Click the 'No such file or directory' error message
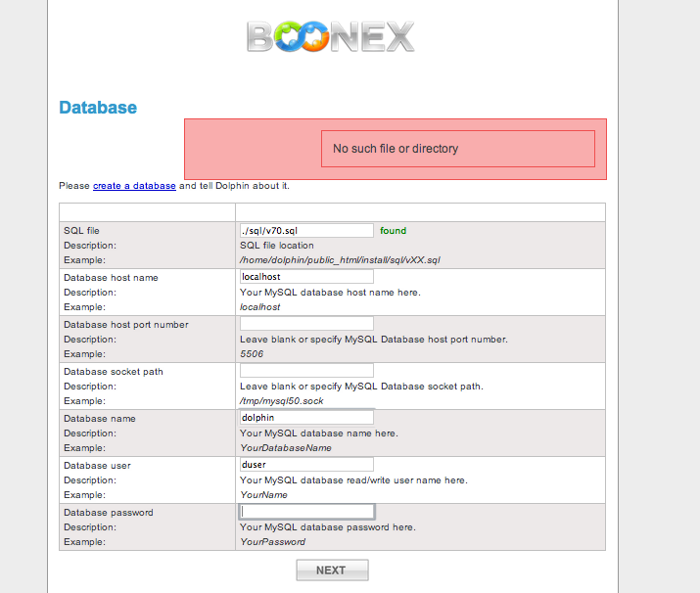700x593 pixels. click(x=396, y=149)
